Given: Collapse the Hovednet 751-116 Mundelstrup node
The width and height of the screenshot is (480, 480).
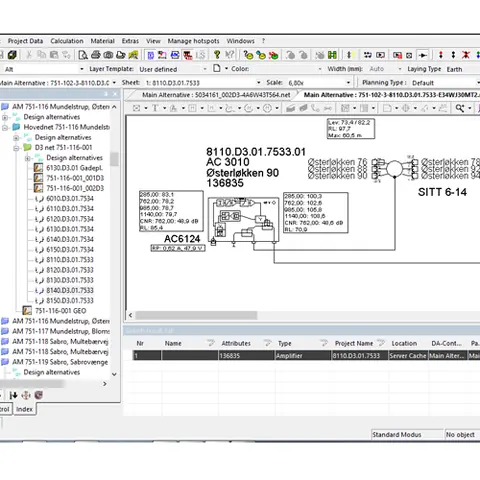Looking at the screenshot, I should coord(5,127).
